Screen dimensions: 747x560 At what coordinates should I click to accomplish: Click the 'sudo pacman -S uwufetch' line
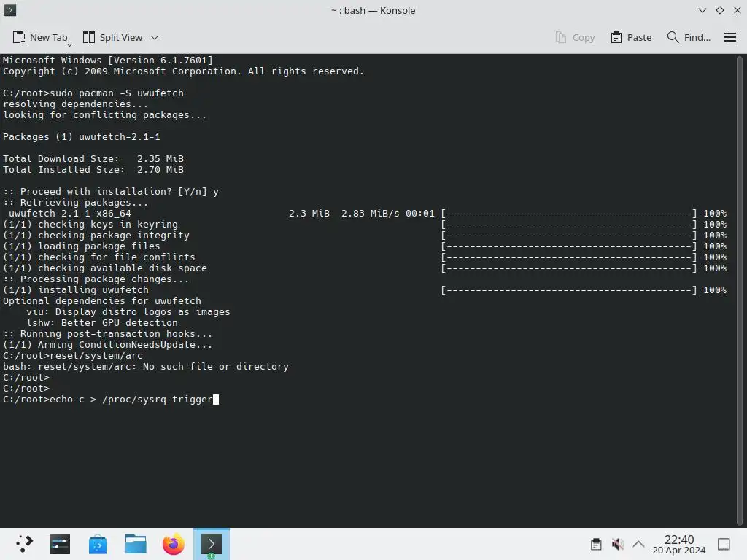coord(93,93)
